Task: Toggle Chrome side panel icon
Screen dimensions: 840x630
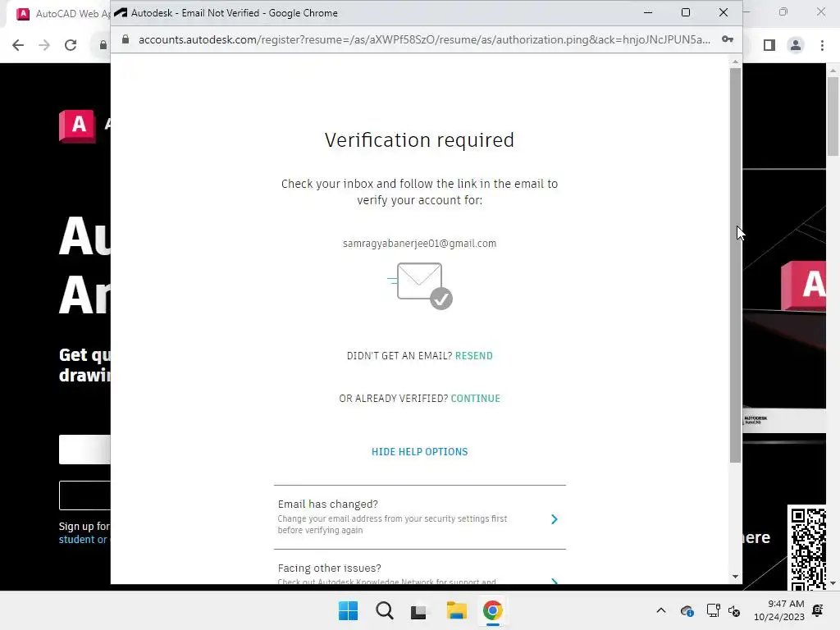Action: click(769, 45)
